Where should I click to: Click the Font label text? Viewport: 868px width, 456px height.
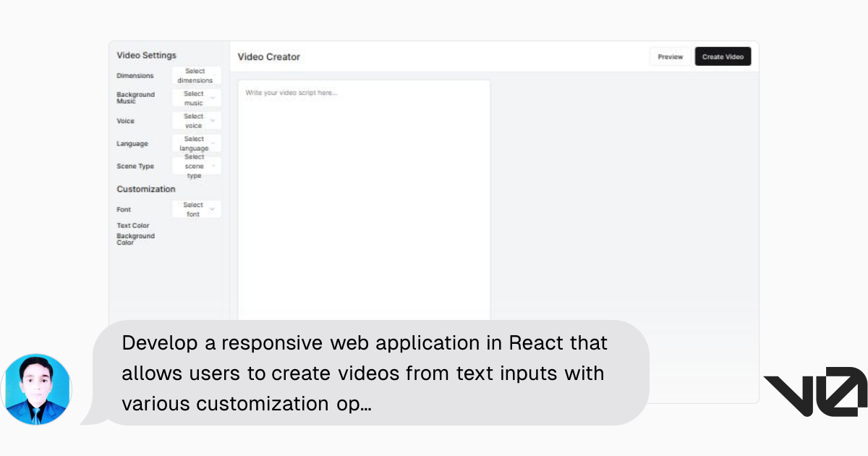[124, 209]
